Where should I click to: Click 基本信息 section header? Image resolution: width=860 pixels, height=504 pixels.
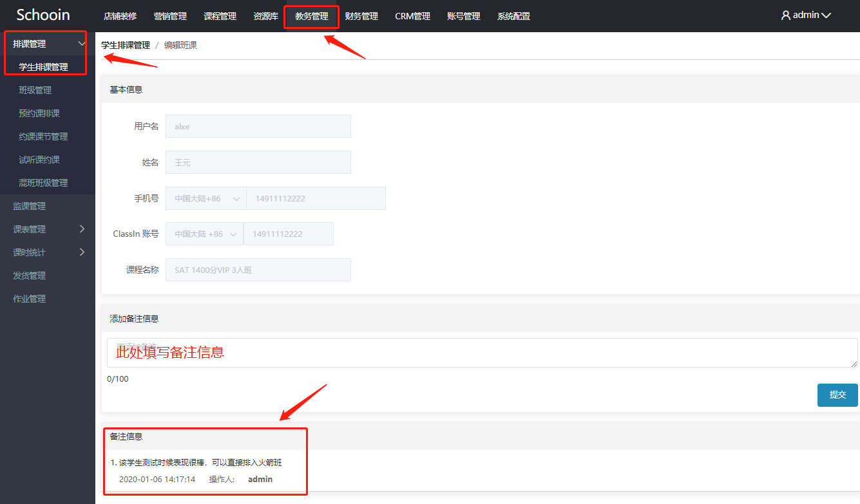126,89
